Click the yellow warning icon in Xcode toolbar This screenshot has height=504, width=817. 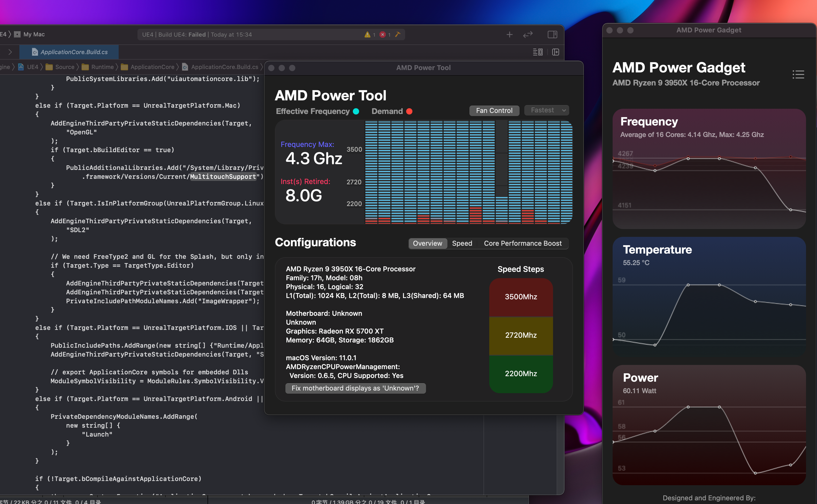[367, 35]
